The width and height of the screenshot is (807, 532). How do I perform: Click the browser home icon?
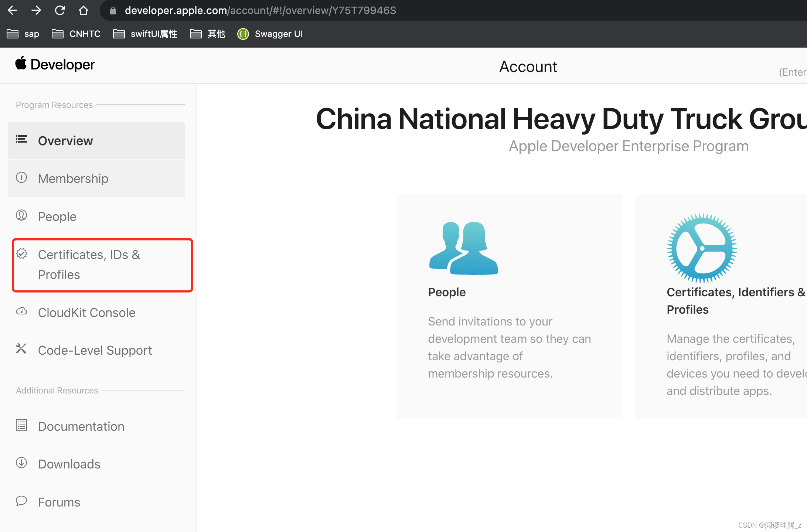[84, 10]
